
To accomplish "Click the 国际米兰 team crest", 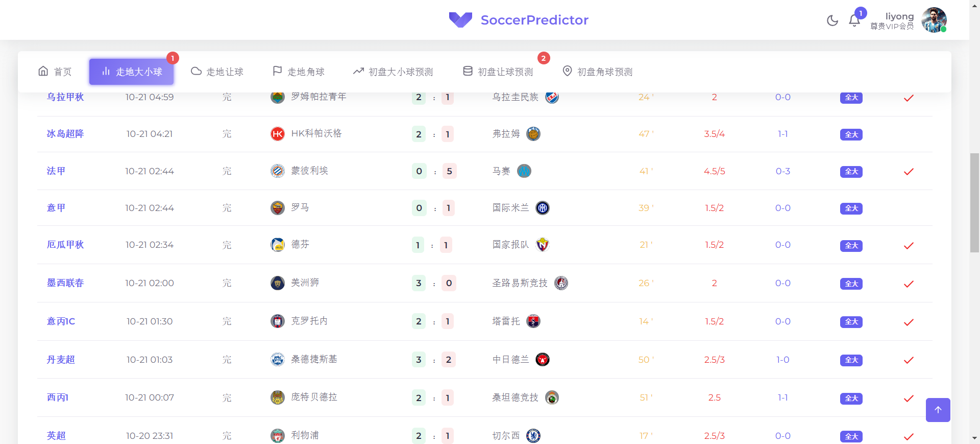I will (543, 208).
